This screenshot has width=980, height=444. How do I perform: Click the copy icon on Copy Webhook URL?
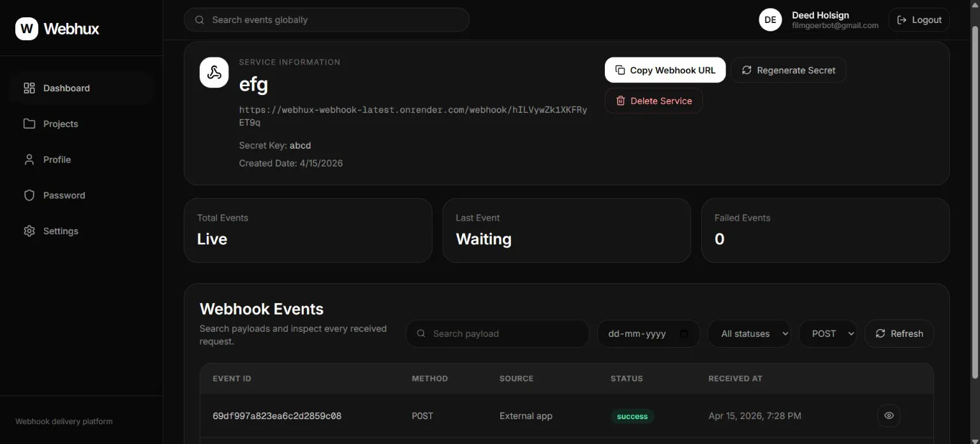coord(620,70)
